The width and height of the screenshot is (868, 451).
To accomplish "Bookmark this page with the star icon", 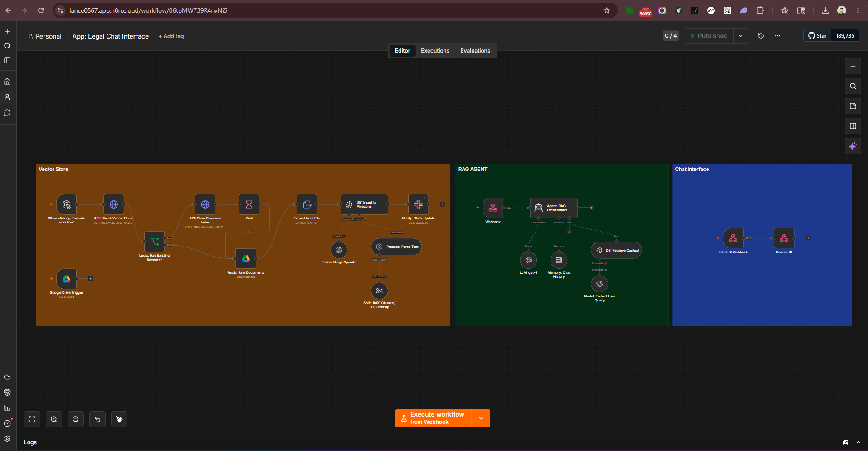I will point(607,10).
